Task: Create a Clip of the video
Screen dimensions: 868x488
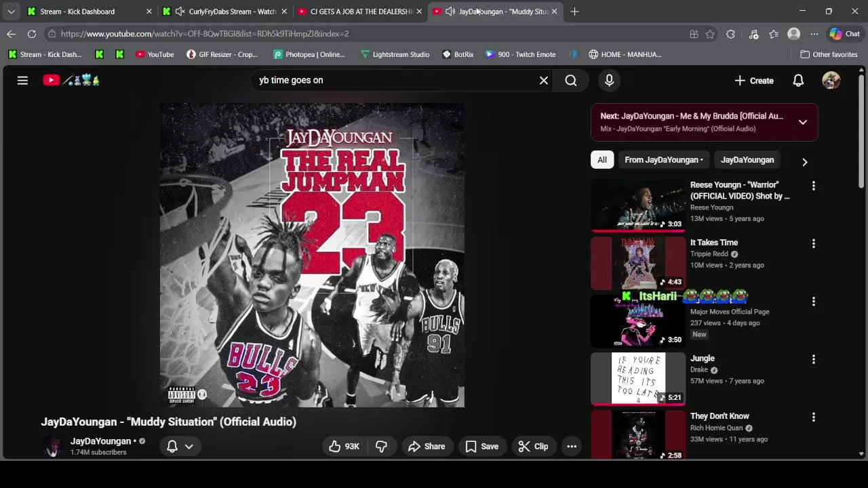Action: [533, 446]
